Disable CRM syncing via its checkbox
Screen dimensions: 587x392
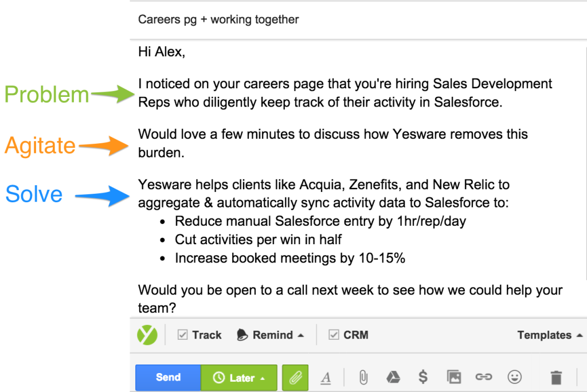(x=334, y=335)
